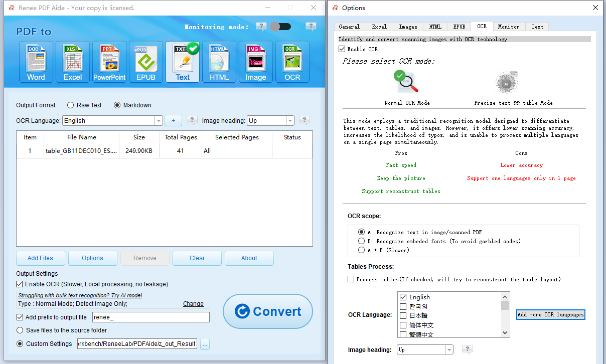Switch to the Monitor tab
The image size is (606, 364).
click(x=509, y=26)
